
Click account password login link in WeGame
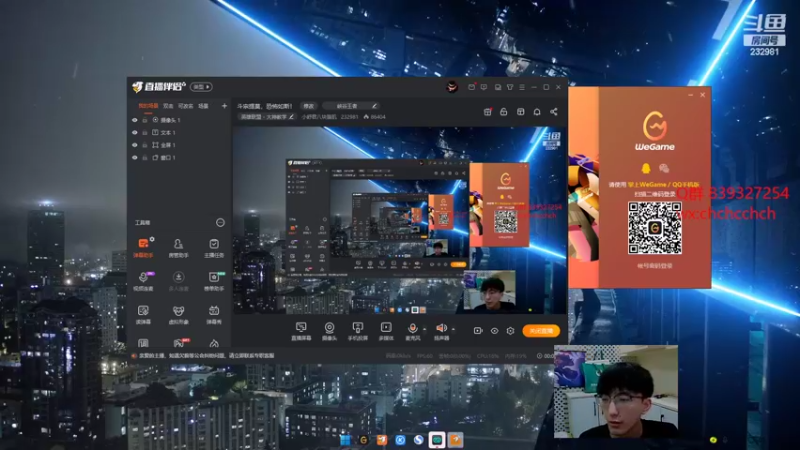click(x=655, y=266)
